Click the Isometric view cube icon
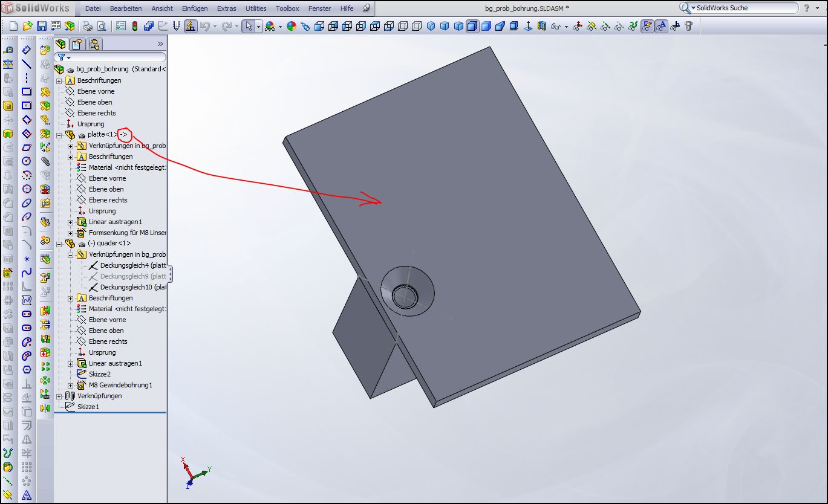 tap(431, 27)
